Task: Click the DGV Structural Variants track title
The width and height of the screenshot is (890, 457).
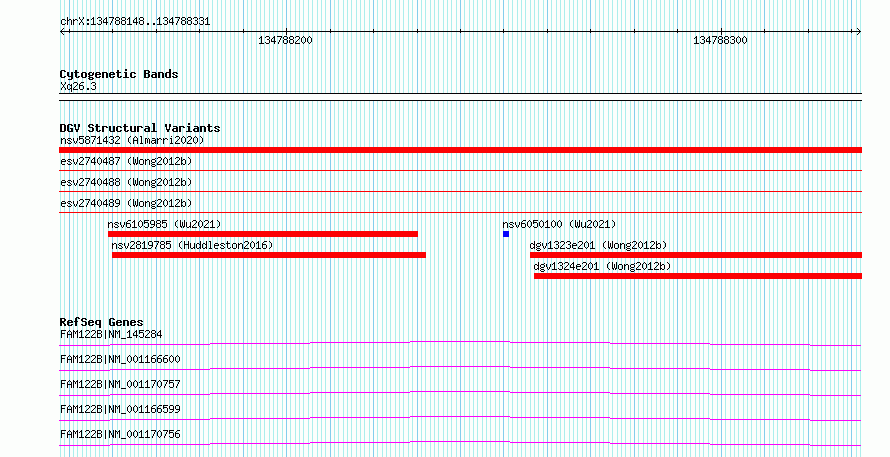Action: (x=140, y=128)
